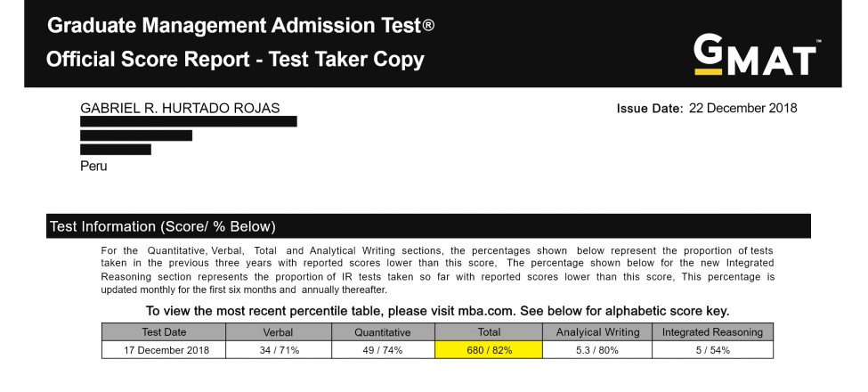Click the name Gabriel R. Hurtado Rojas
Viewport: 868px width, 392px height.
(180, 109)
